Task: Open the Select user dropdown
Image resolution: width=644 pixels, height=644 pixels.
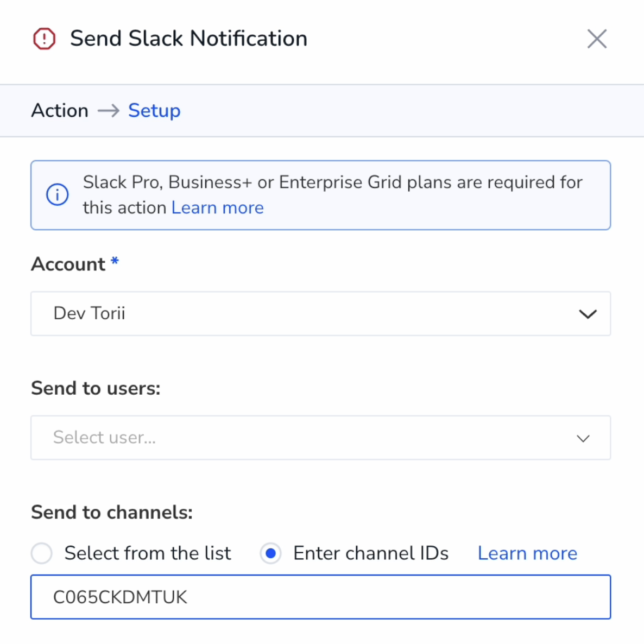Action: 320,438
